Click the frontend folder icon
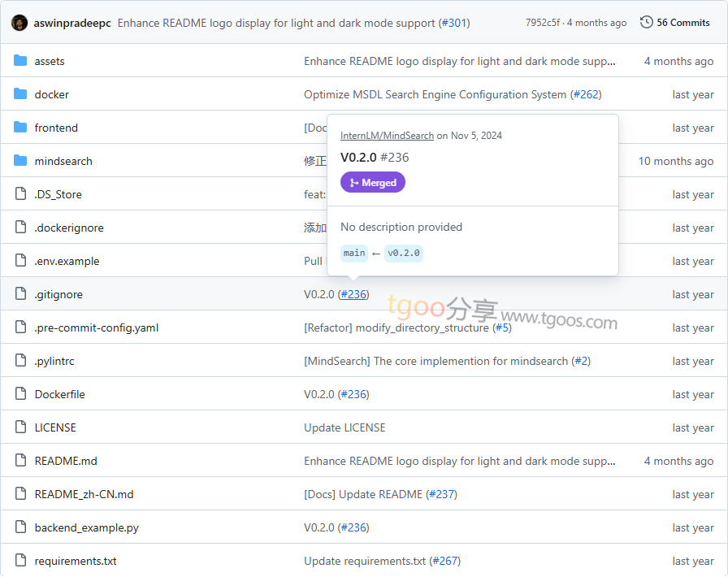Viewport: 728px width, 577px height. 20,128
